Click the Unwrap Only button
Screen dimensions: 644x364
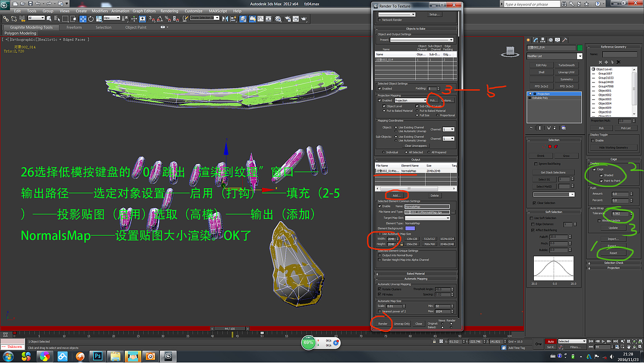[x=402, y=324]
